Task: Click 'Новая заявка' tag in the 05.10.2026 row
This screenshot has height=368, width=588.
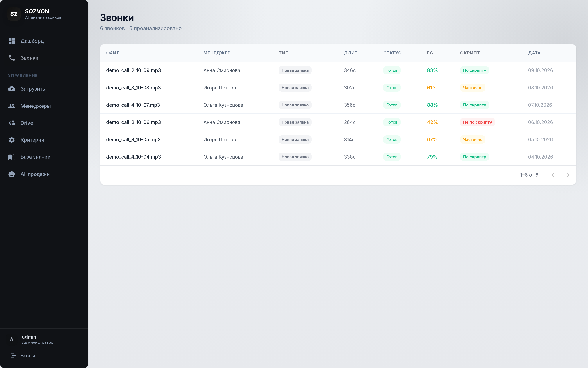Action: coord(295,139)
